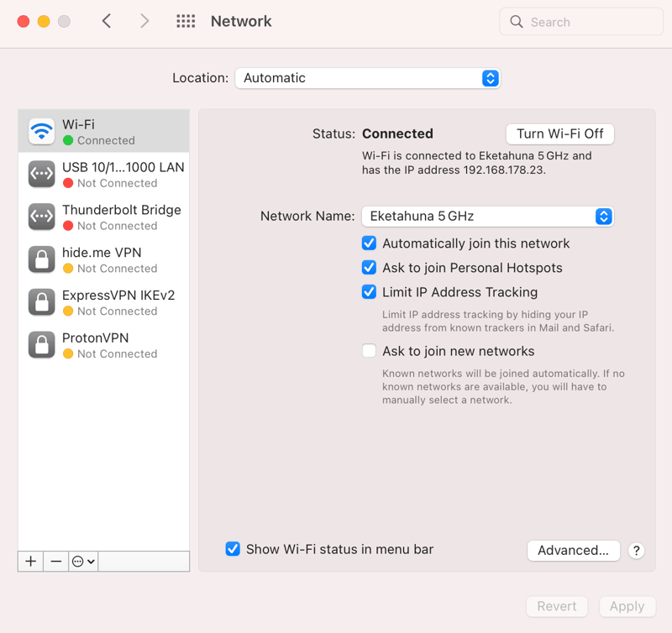Click the forward navigation arrow
The height and width of the screenshot is (633, 672).
[x=144, y=21]
